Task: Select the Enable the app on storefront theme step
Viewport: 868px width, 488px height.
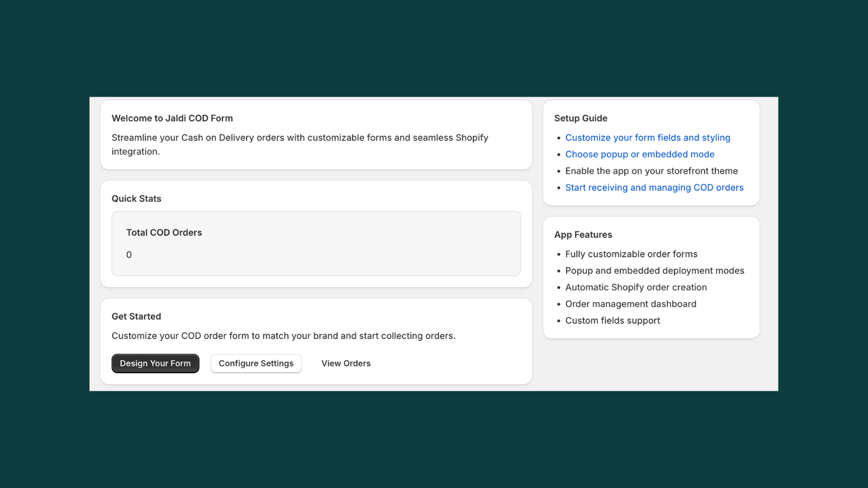Action: point(652,171)
